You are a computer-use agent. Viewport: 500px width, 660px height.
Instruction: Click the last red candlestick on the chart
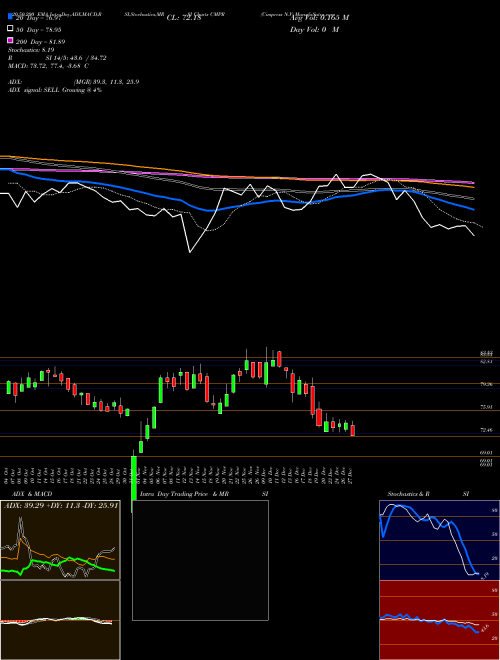(x=353, y=430)
